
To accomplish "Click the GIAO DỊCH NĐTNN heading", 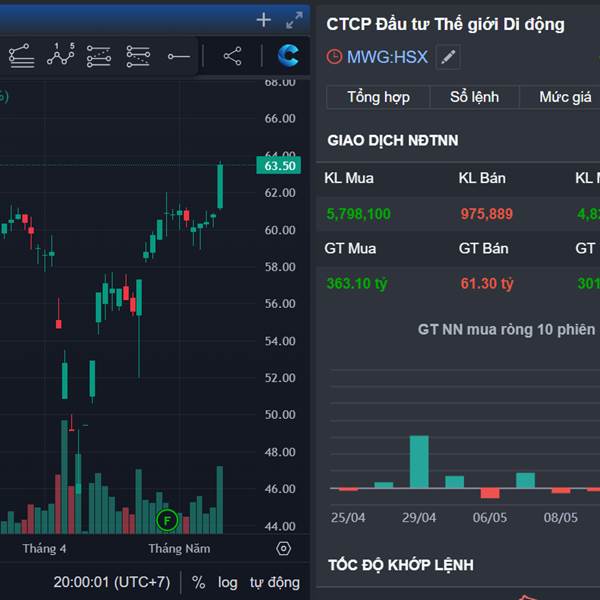I will [x=393, y=140].
